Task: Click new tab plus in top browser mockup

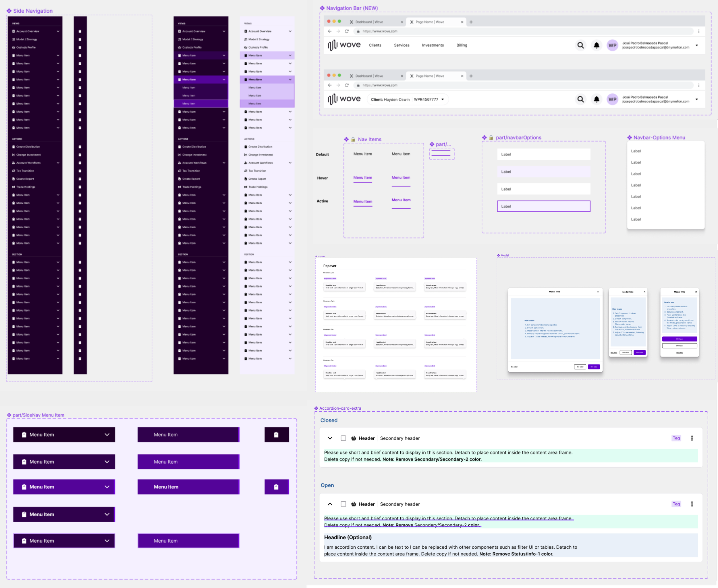Action: point(471,22)
